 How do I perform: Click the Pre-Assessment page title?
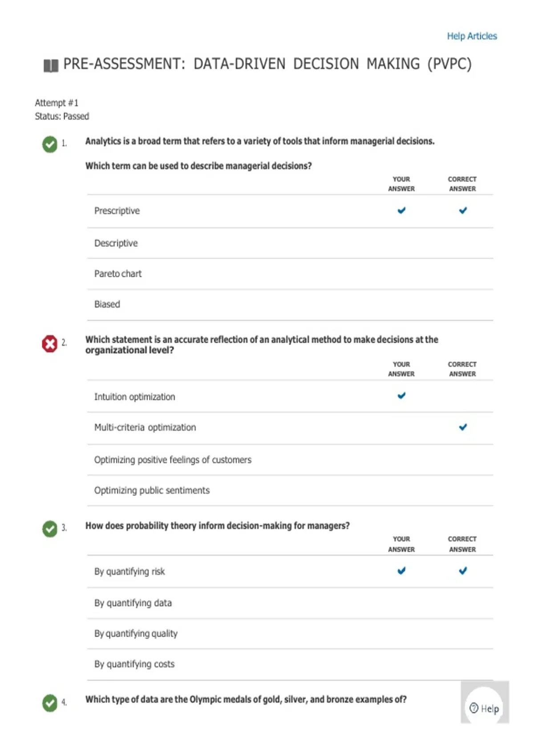(267, 64)
